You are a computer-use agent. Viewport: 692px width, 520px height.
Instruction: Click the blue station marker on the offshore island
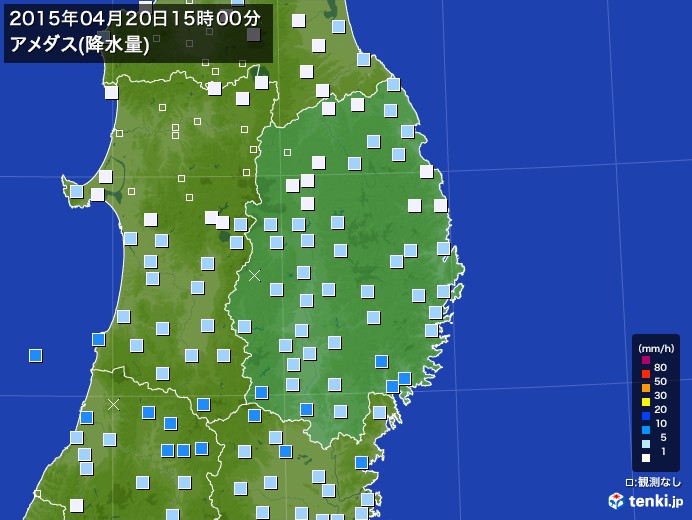(35, 355)
